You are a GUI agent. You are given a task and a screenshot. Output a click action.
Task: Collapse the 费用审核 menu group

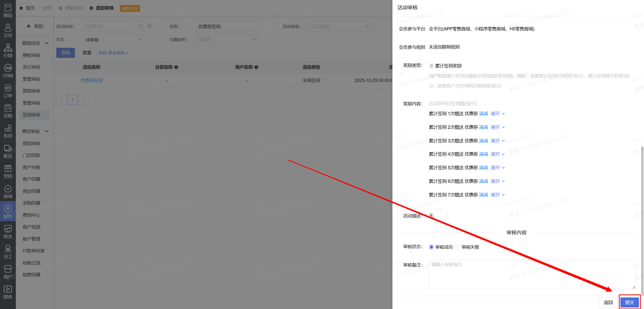[x=35, y=131]
